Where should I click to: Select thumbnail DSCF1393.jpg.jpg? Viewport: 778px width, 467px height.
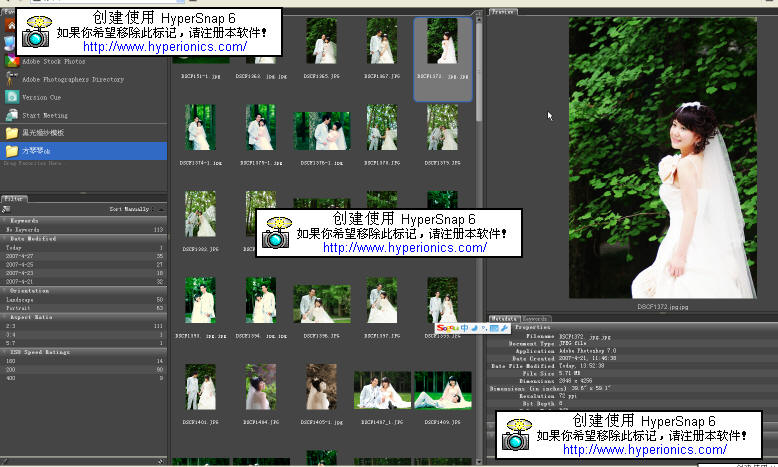pos(200,300)
